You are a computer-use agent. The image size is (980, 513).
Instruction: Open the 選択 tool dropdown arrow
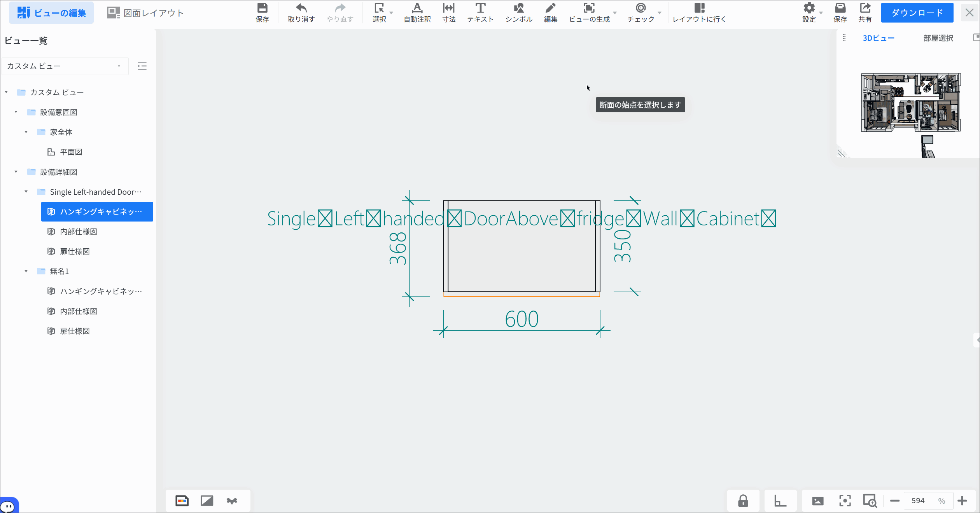pos(391,13)
